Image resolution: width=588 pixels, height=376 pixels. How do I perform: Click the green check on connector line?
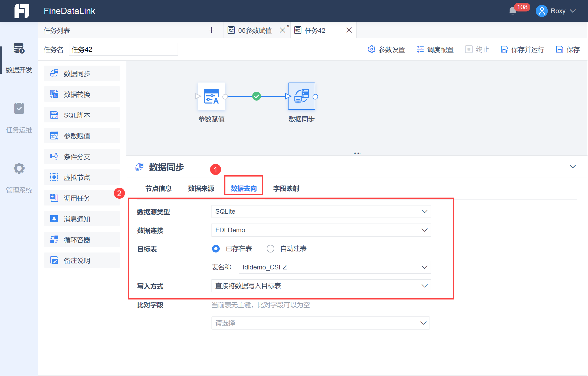click(x=256, y=96)
